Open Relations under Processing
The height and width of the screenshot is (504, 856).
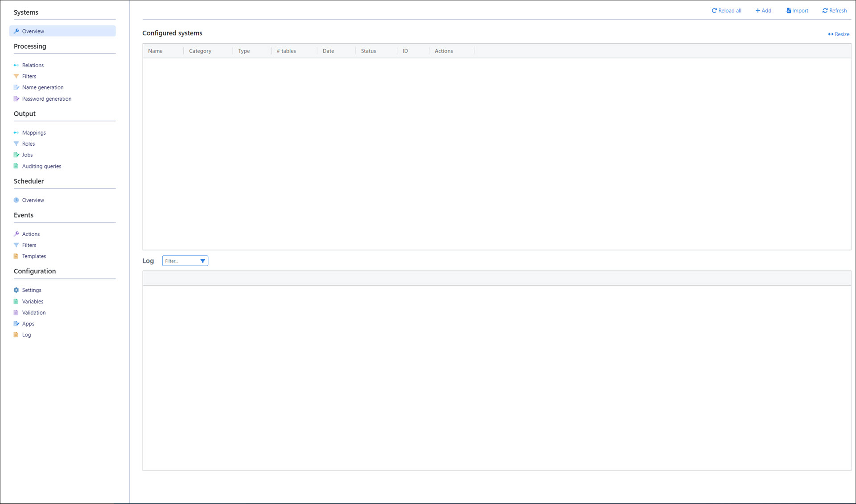tap(33, 65)
